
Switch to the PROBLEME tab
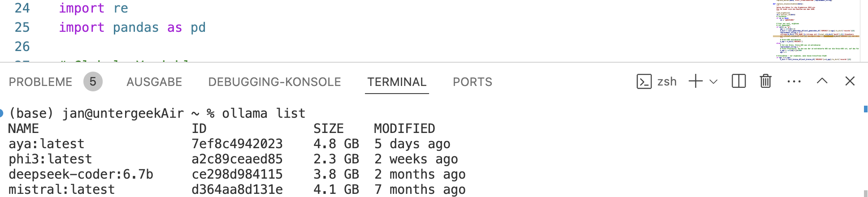coord(40,82)
